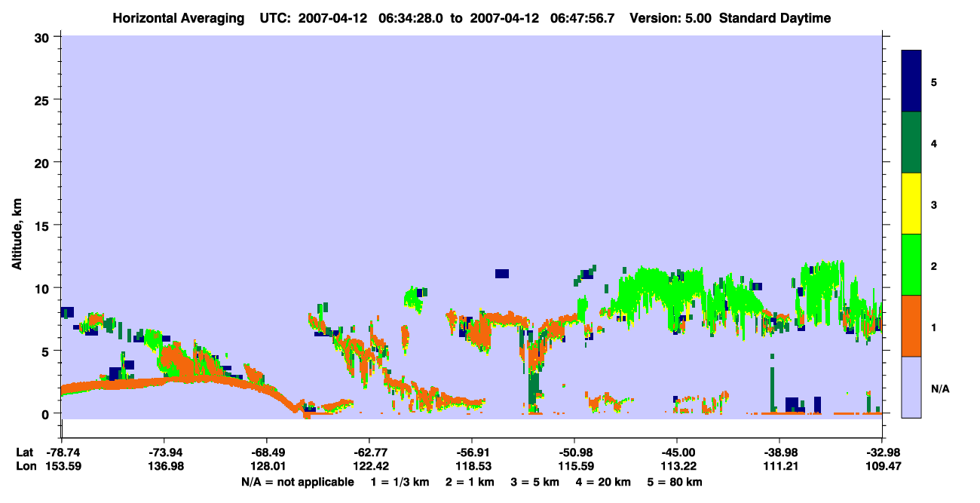Image resolution: width=980 pixels, height=503 pixels.
Task: Click the dark green level 4 swatch
Action: tap(911, 143)
